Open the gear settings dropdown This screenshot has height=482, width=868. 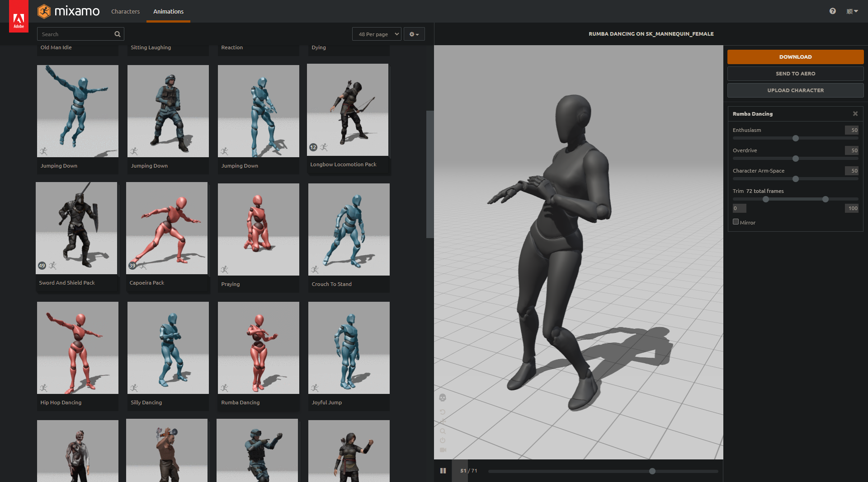coord(414,34)
